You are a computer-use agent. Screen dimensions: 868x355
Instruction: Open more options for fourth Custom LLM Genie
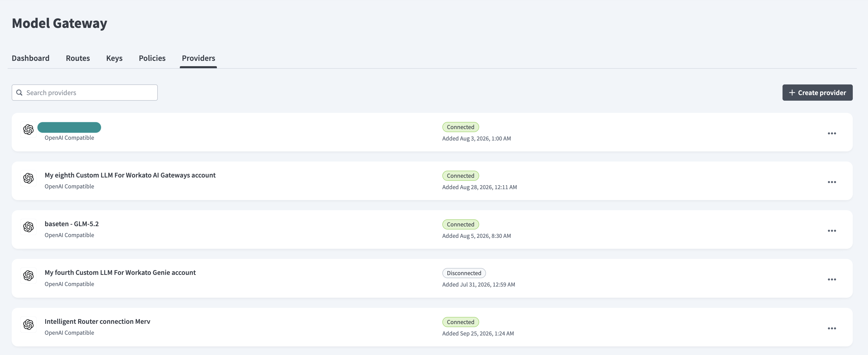[832, 279]
